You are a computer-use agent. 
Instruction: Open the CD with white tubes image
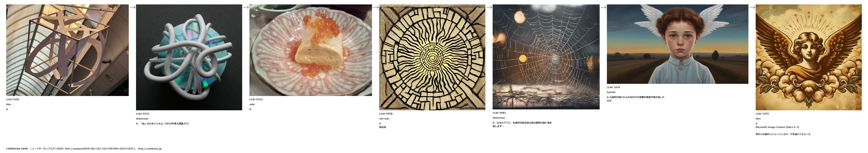(189, 57)
